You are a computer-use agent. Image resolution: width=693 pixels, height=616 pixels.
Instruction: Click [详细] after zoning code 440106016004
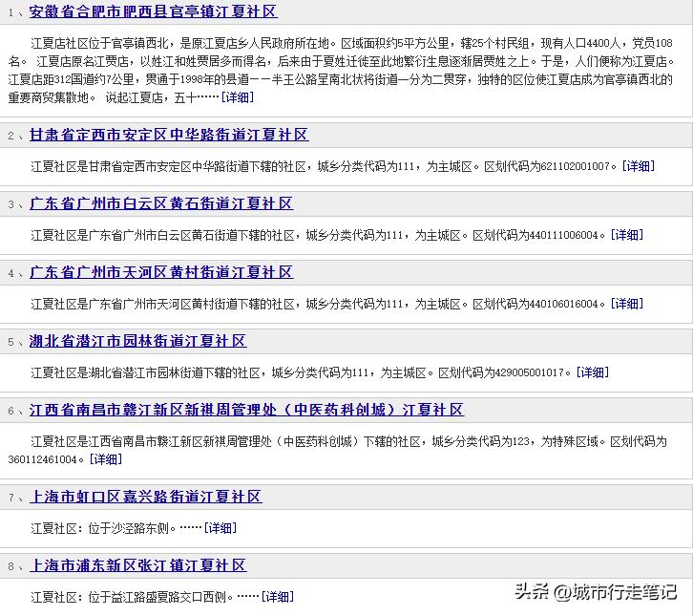(x=627, y=304)
